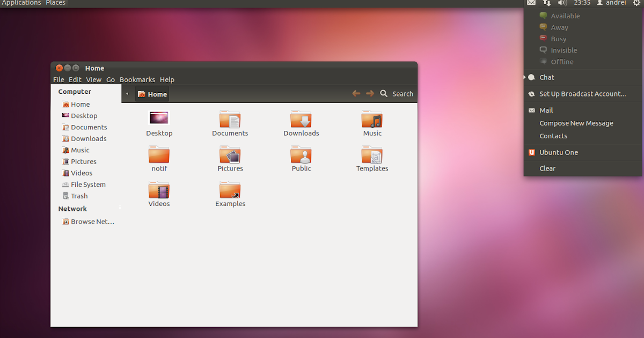
Task: Open the Examples shortcut
Action: 230,193
